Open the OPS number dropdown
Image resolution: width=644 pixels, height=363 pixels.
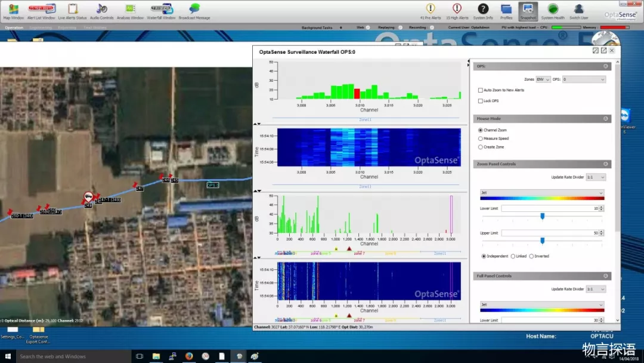coord(584,79)
